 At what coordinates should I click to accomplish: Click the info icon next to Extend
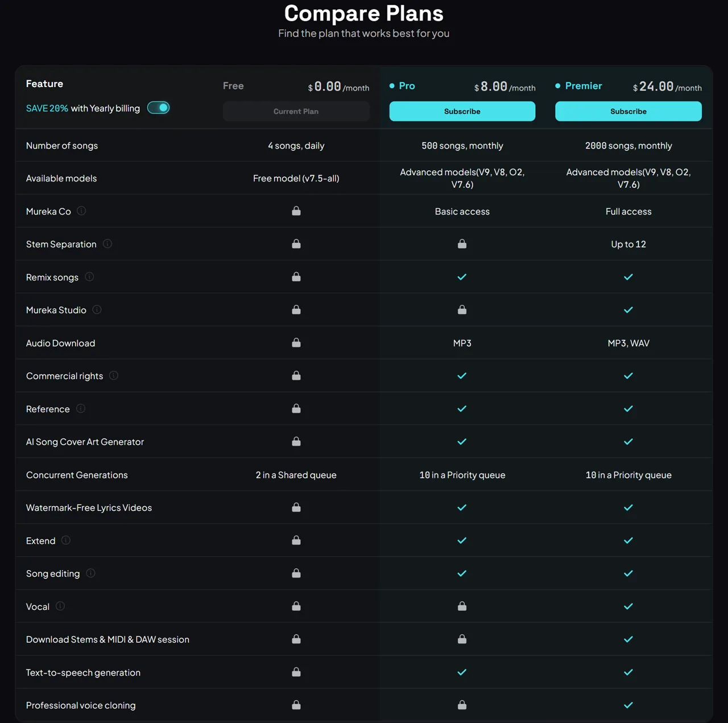click(66, 540)
